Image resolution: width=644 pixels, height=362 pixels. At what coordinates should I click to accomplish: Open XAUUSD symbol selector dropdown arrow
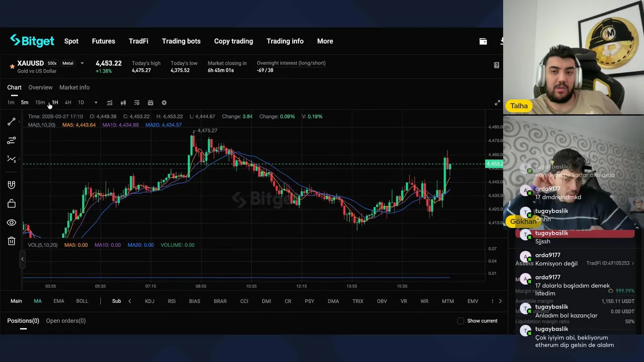pos(82,63)
